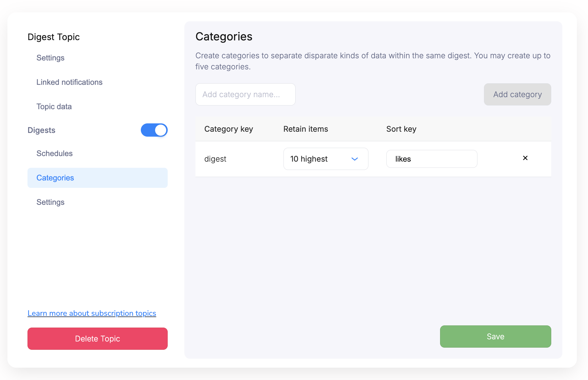Click the dropdown chevron beside 10 highest

pyautogui.click(x=355, y=159)
